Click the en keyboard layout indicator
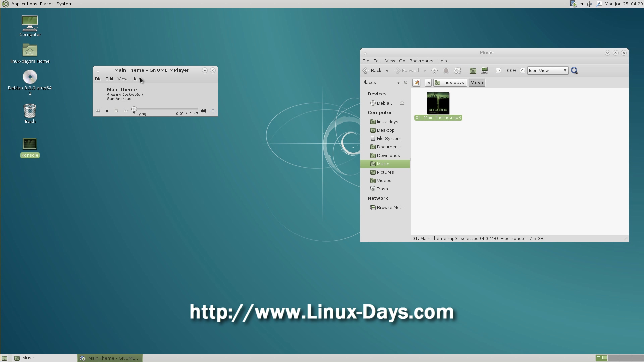The height and width of the screenshot is (362, 644). 582,4
